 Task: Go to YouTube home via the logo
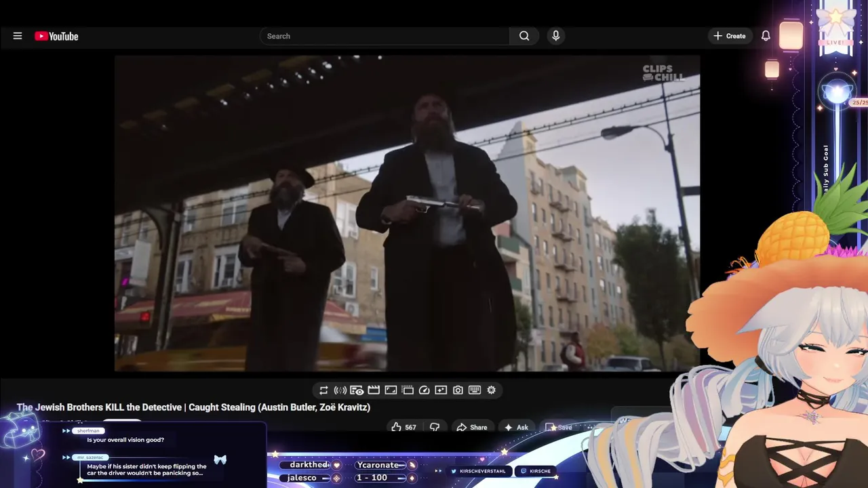pos(57,36)
